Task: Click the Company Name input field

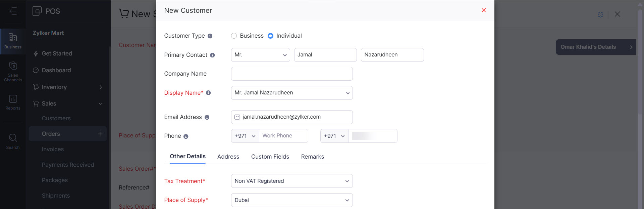Action: tap(291, 74)
